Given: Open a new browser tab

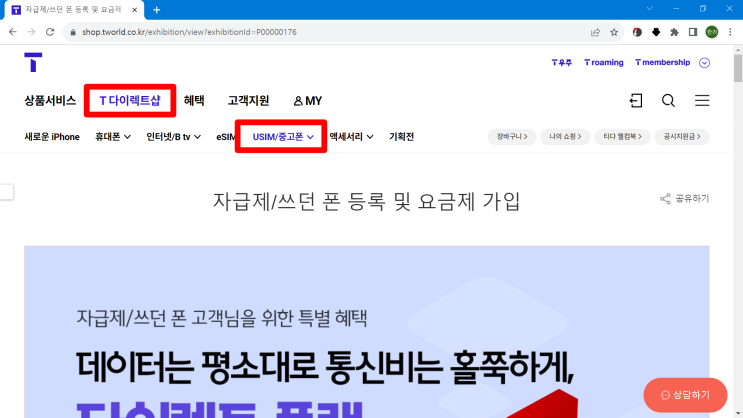Looking at the screenshot, I should pos(156,9).
